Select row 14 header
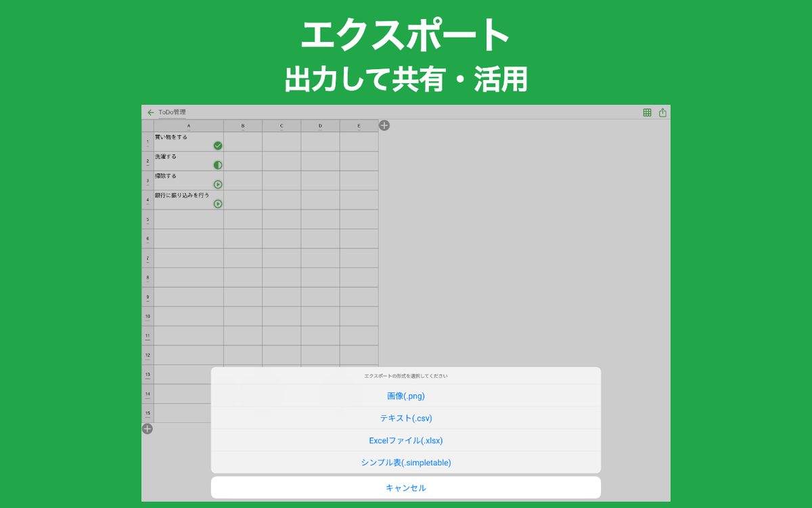Image resolution: width=812 pixels, height=508 pixels. click(x=148, y=394)
